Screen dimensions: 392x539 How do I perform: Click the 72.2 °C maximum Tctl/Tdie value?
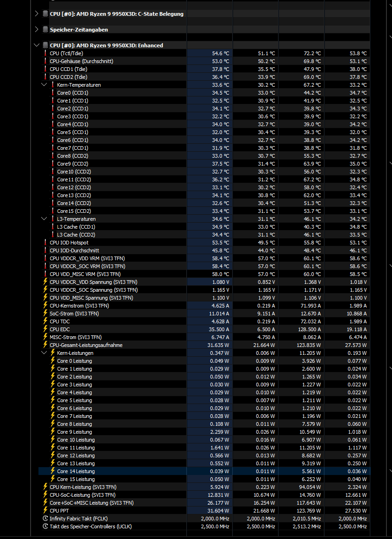pos(312,53)
